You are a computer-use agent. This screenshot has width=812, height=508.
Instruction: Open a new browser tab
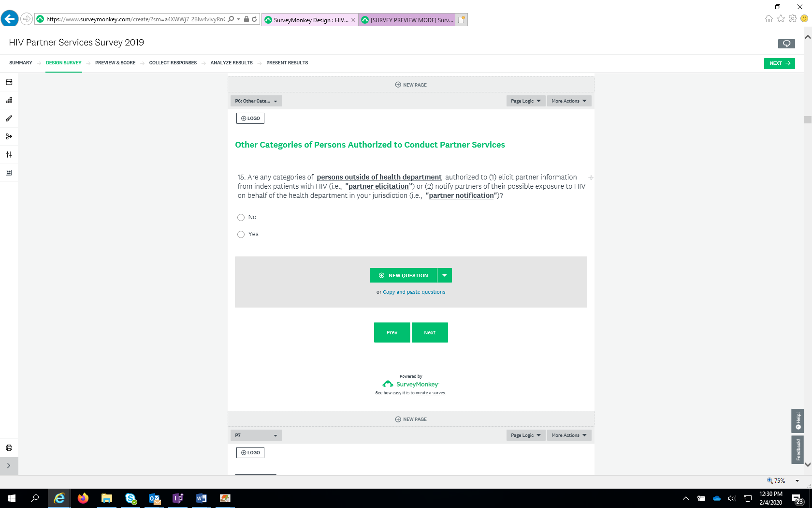tap(462, 20)
